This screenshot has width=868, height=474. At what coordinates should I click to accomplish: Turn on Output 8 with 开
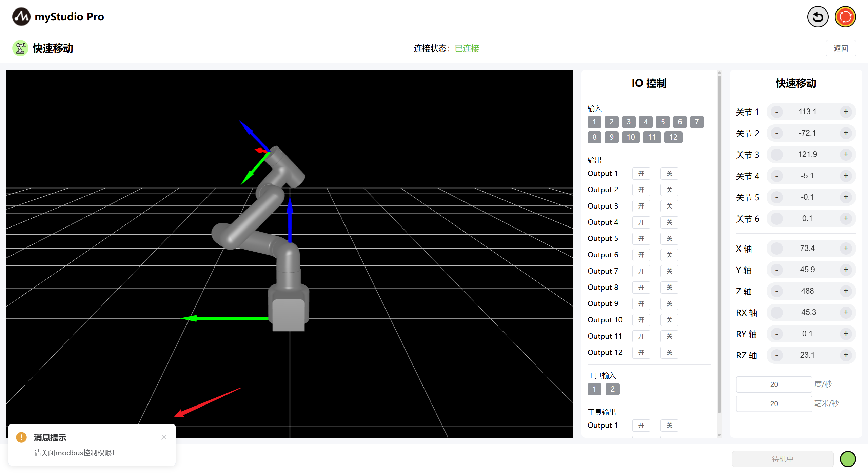click(641, 288)
